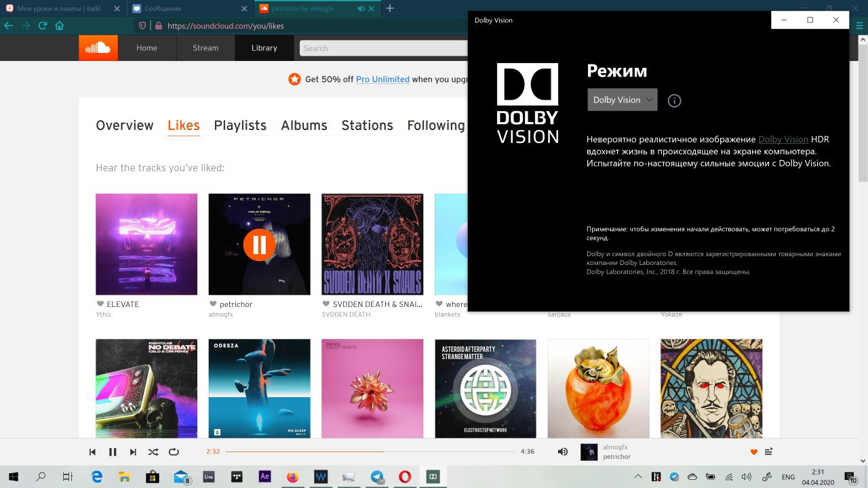Open artist link Ytho.
This screenshot has height=488, width=868.
point(104,314)
